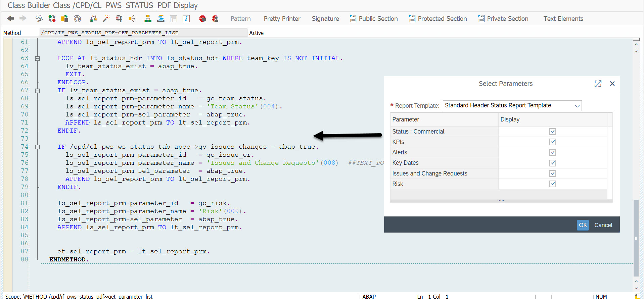Open the Public Section
The height and width of the screenshot is (299, 644).
coord(378,19)
